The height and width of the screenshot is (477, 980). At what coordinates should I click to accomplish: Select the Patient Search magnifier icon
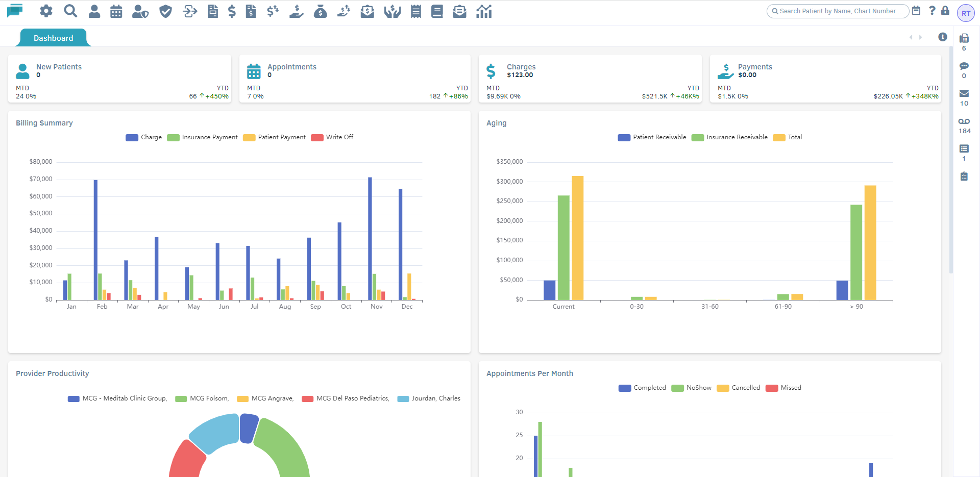coord(70,11)
